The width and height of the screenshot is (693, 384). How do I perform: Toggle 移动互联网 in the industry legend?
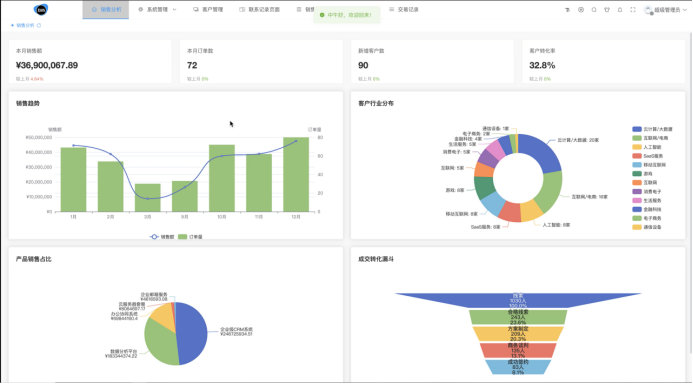[x=649, y=165]
